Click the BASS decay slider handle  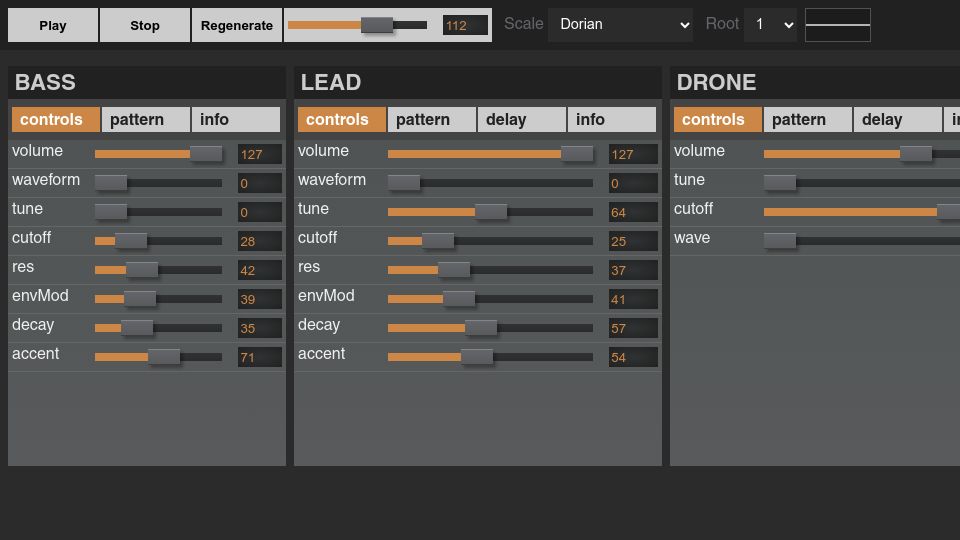(x=137, y=328)
